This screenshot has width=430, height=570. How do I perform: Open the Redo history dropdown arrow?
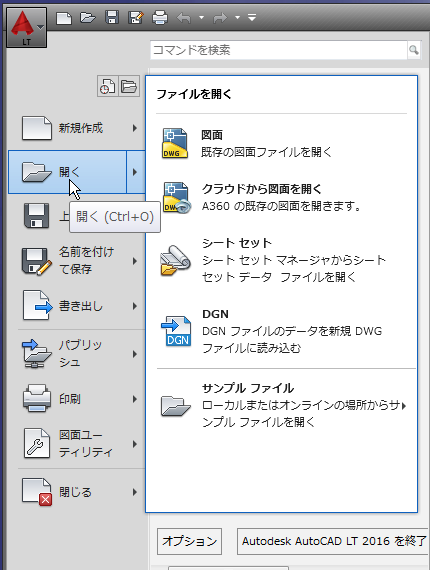(x=237, y=17)
